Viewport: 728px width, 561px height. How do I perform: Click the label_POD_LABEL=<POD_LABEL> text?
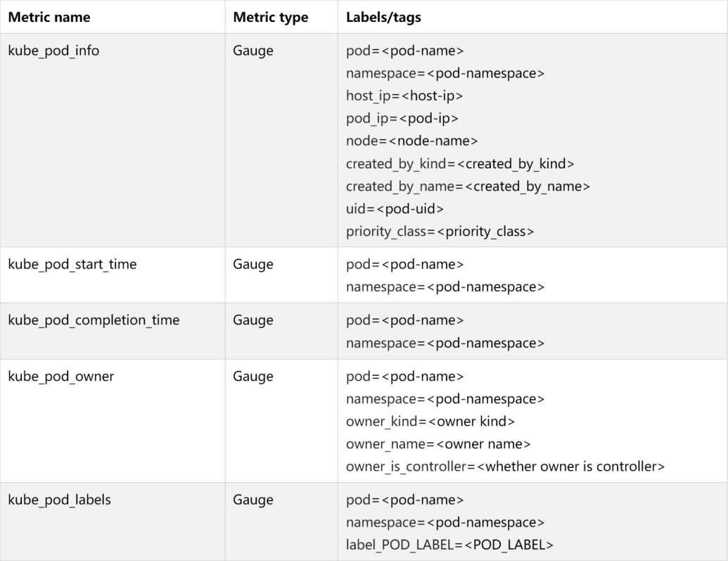point(449,545)
